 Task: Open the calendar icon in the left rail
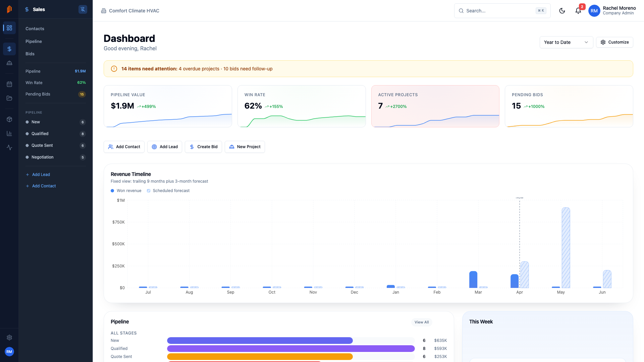click(x=9, y=84)
